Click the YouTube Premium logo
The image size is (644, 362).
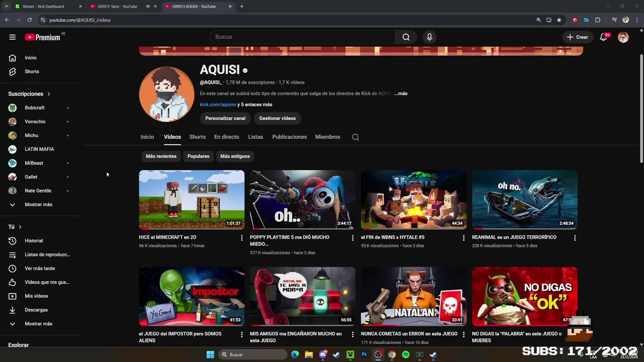coord(43,37)
